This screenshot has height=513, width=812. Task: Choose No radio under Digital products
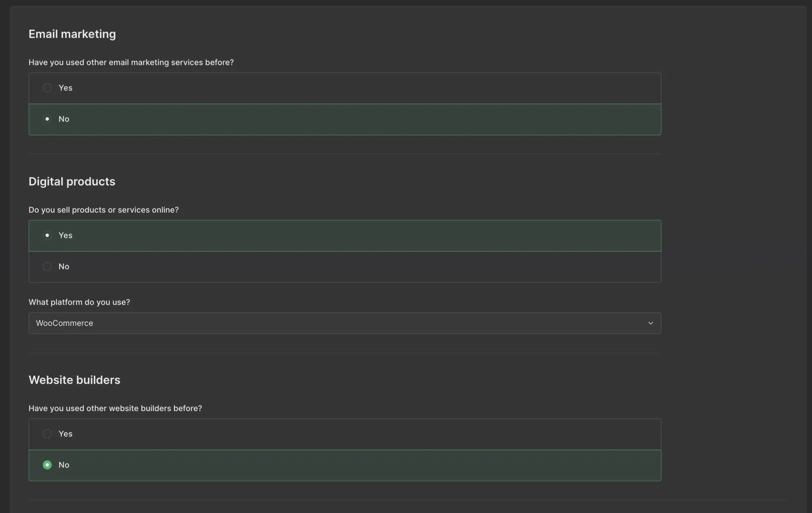(47, 267)
